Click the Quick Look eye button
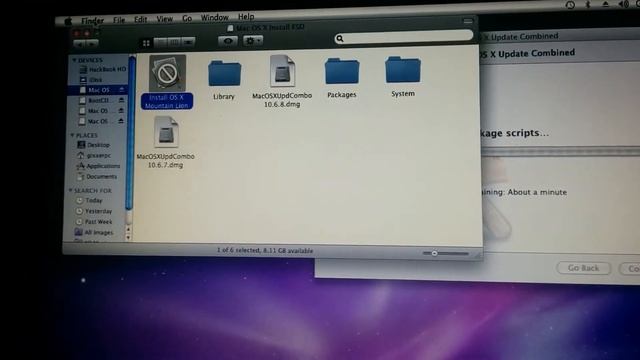 [228, 41]
